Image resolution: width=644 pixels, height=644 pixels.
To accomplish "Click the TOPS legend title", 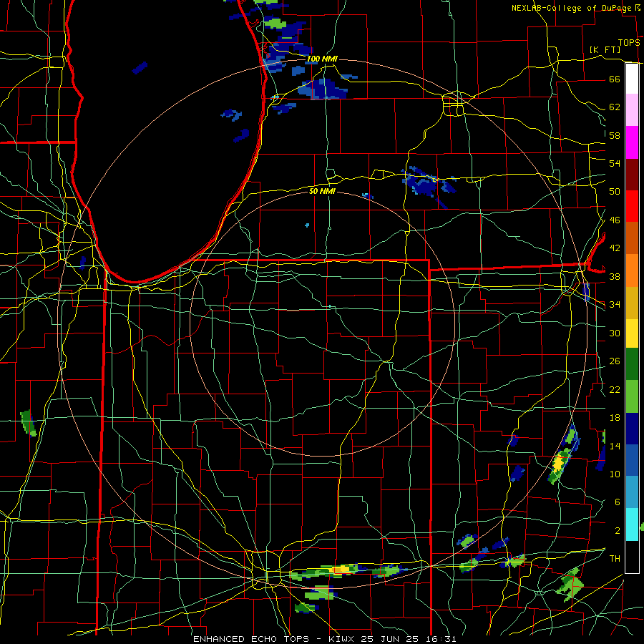I will [629, 43].
